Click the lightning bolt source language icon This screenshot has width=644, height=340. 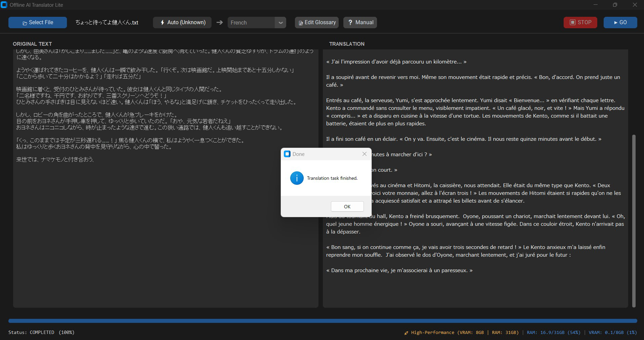point(163,23)
